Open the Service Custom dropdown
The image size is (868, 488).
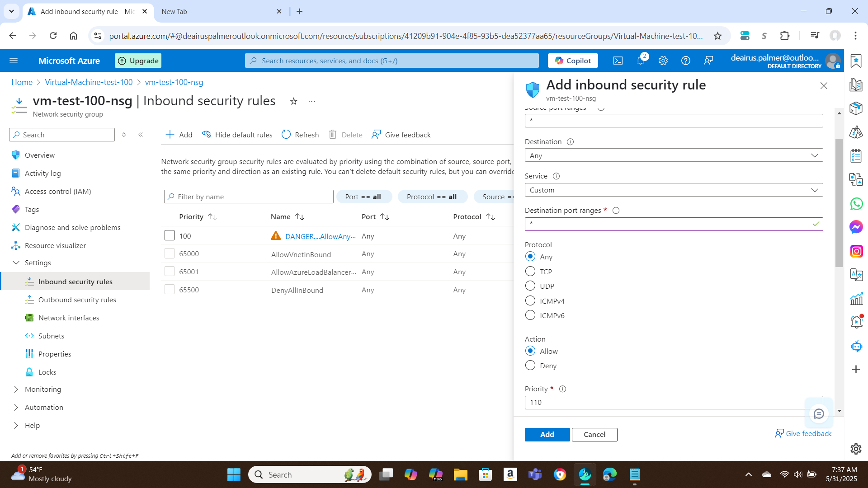(x=674, y=190)
